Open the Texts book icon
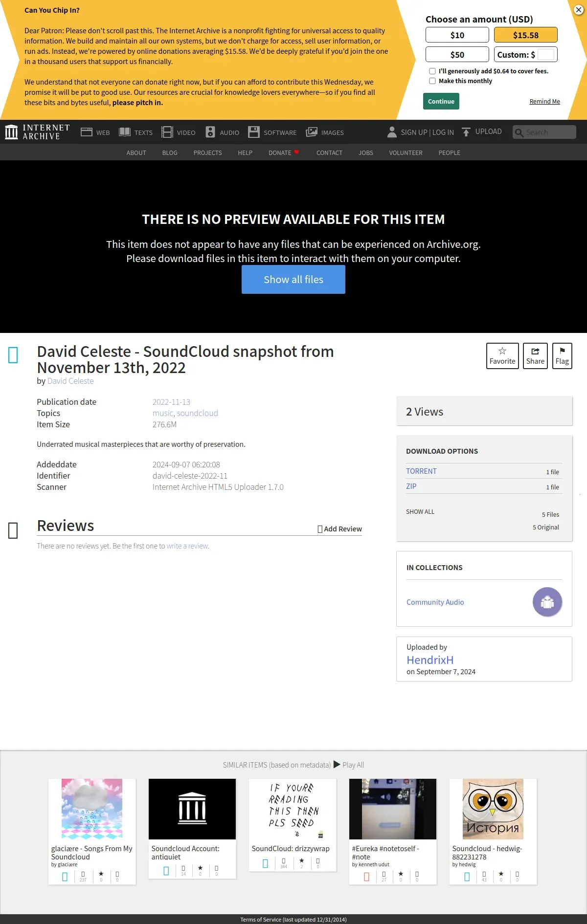The image size is (587, 924). click(125, 132)
